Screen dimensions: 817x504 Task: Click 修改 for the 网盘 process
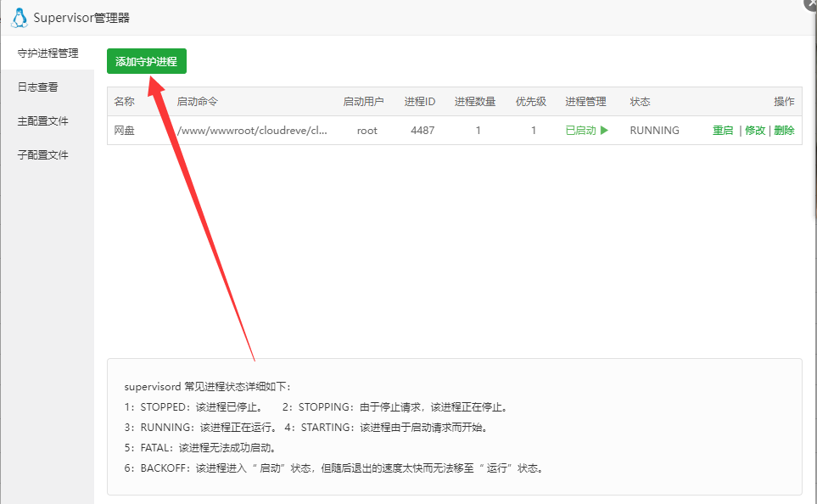(755, 131)
